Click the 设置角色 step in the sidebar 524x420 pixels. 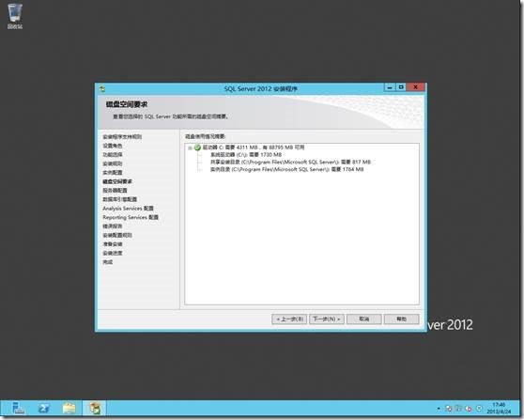click(113, 146)
